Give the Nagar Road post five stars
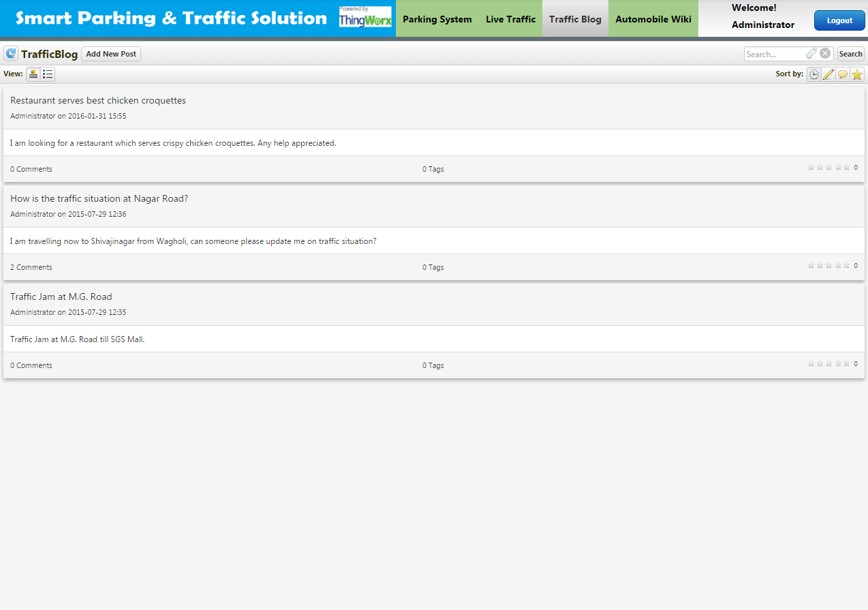Image resolution: width=868 pixels, height=610 pixels. pos(847,265)
